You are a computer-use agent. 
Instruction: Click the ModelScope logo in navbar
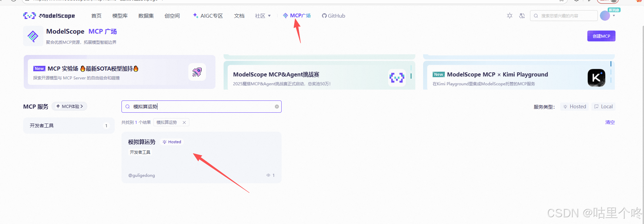pyautogui.click(x=49, y=16)
